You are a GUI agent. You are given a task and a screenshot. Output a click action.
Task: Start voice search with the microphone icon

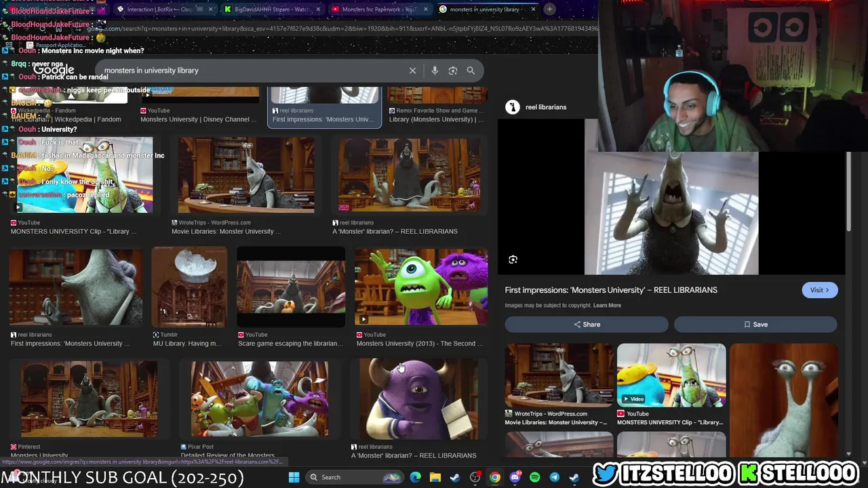435,70
